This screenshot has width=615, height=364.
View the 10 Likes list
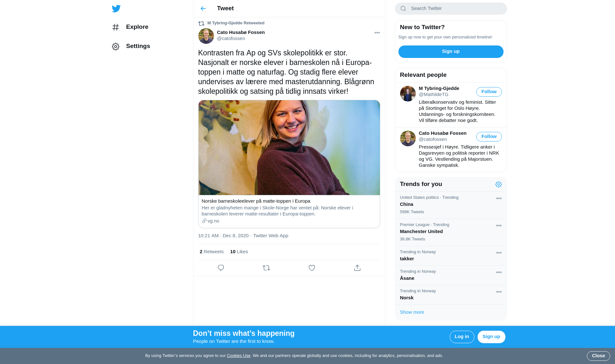click(x=239, y=252)
